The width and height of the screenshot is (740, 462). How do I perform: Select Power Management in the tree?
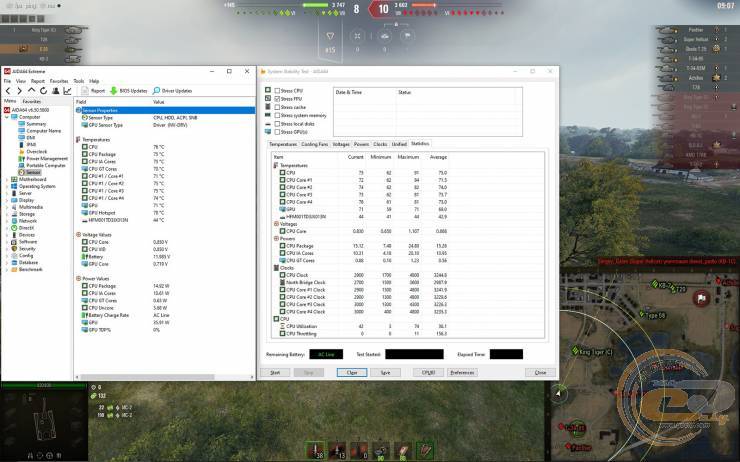[x=47, y=159]
